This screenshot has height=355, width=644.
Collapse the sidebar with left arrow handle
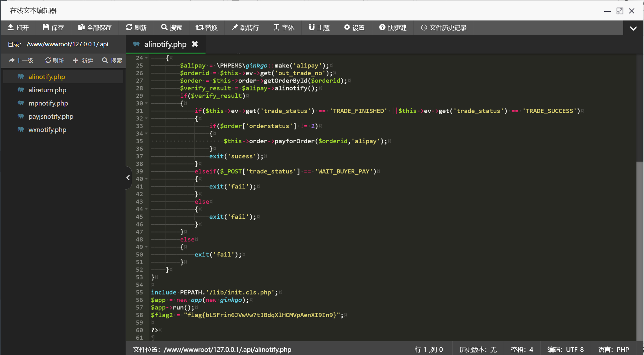(x=128, y=178)
